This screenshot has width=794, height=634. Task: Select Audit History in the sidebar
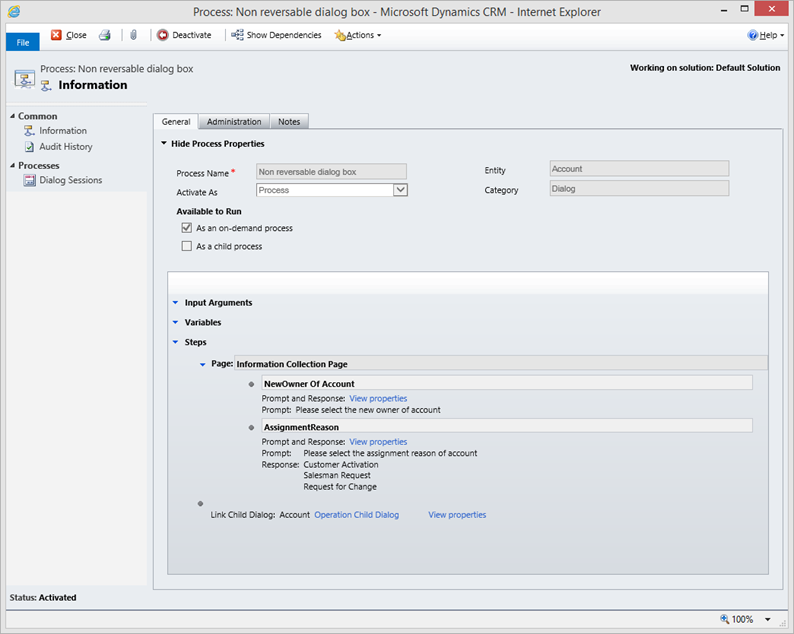click(66, 147)
